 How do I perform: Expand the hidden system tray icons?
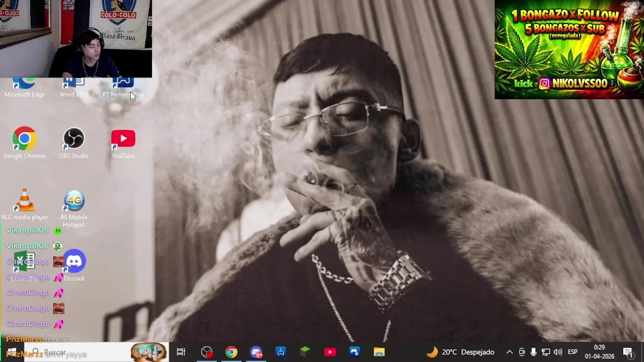pos(509,352)
